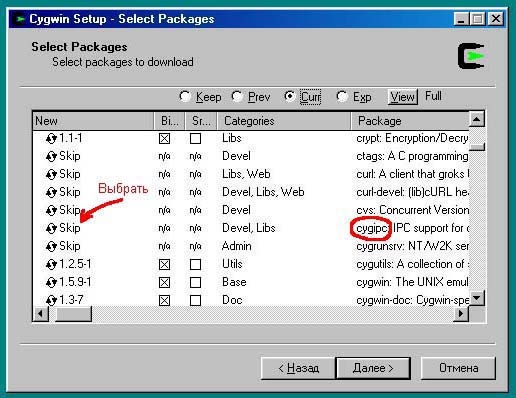Maximize the Cygwin Setup window
Screen dimensions: 516x398
click(477, 19)
